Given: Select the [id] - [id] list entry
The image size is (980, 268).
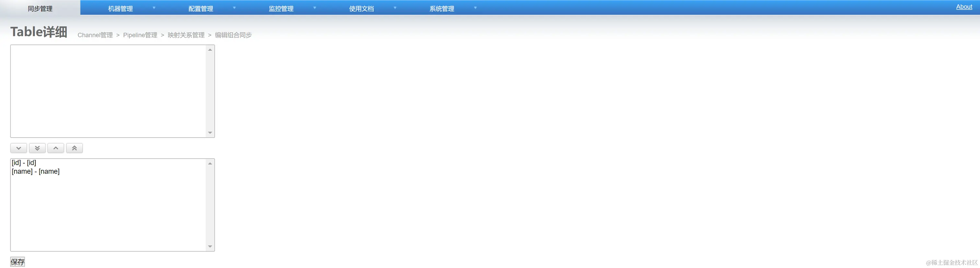Looking at the screenshot, I should tap(108, 163).
